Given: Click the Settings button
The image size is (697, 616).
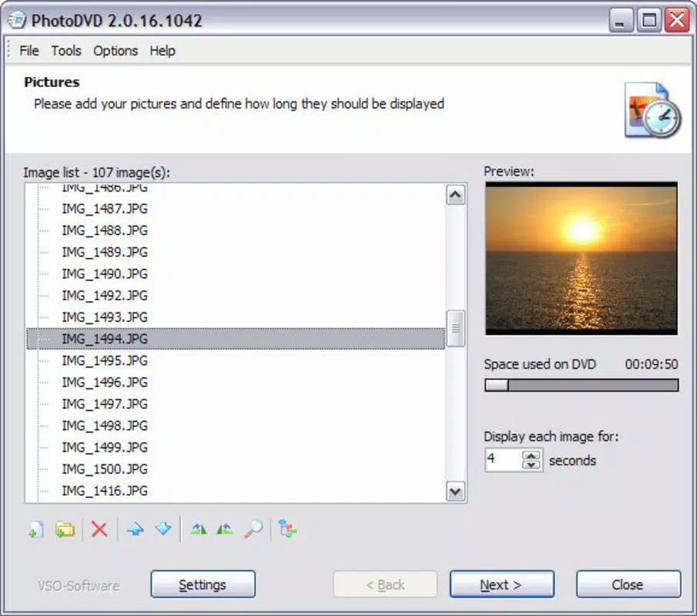Looking at the screenshot, I should 203,584.
